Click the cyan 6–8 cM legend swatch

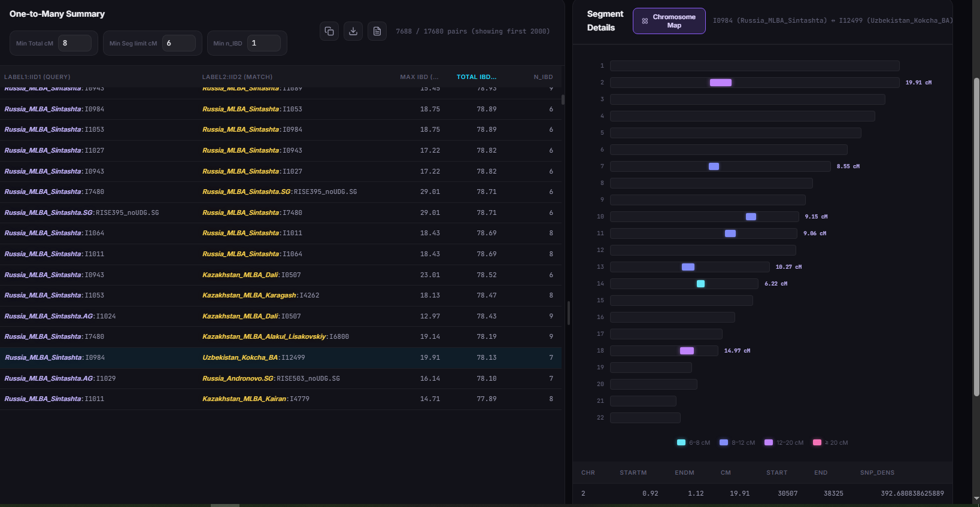[681, 442]
